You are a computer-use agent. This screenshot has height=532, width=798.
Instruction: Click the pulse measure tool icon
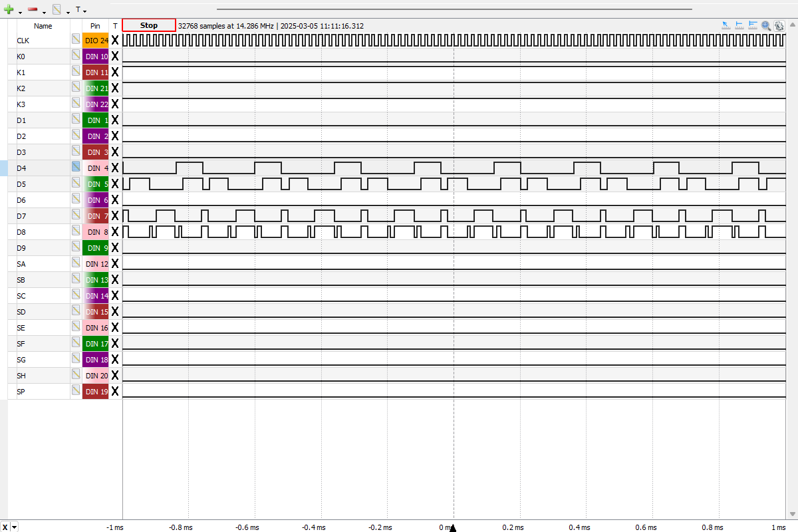pyautogui.click(x=739, y=25)
